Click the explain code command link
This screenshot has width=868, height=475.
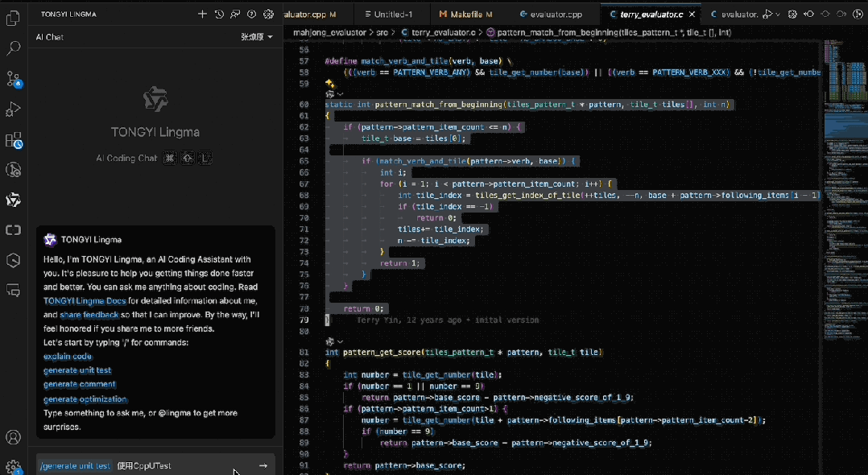[68, 356]
